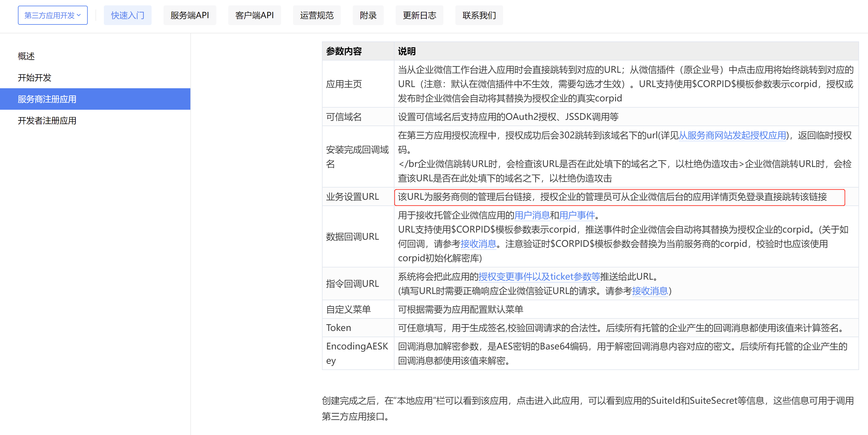Check the 更新日志 page

pos(420,15)
